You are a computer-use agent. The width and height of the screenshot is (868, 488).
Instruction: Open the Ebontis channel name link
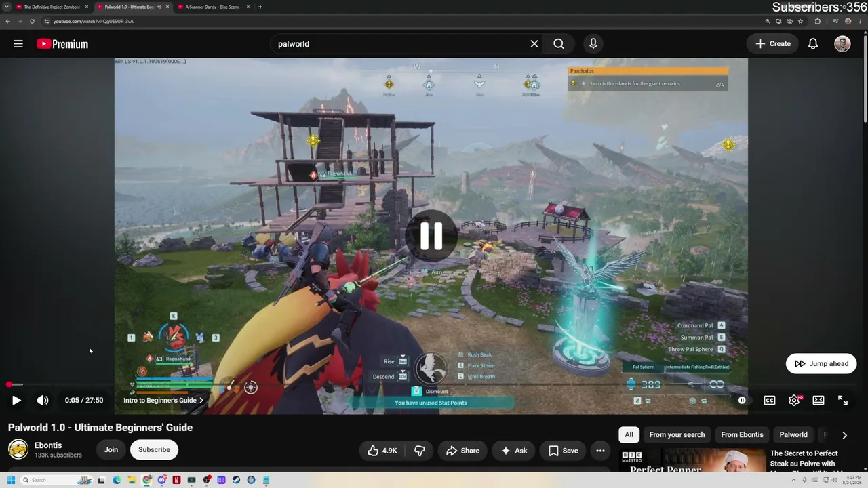(48, 445)
